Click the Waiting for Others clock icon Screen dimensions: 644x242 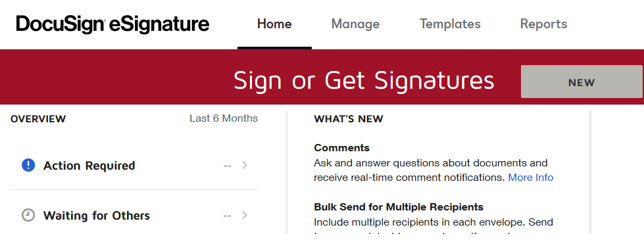click(x=28, y=215)
